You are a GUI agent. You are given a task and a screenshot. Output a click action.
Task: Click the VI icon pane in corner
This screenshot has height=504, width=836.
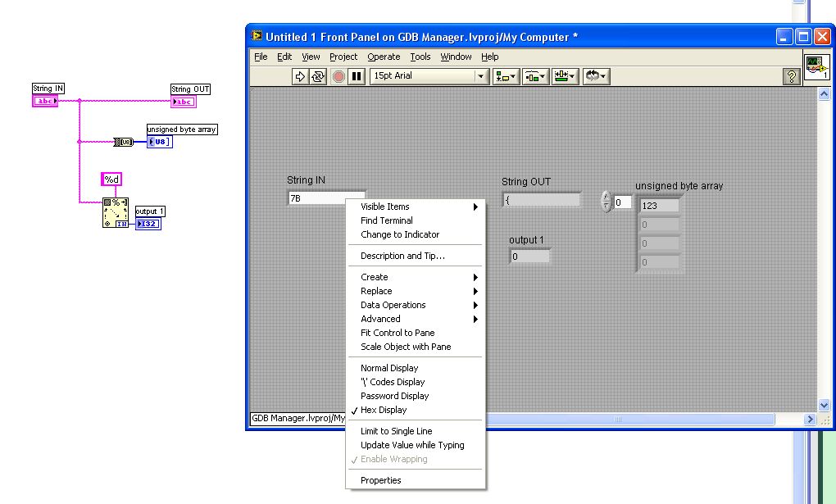[816, 66]
